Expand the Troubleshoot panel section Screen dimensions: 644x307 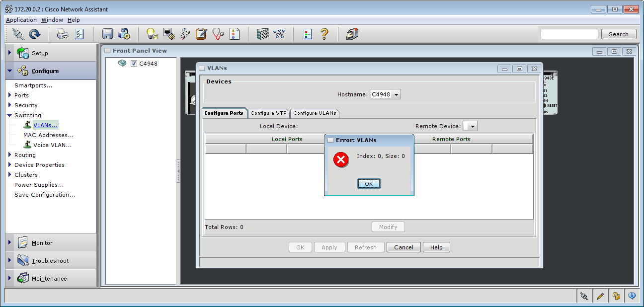coord(51,260)
